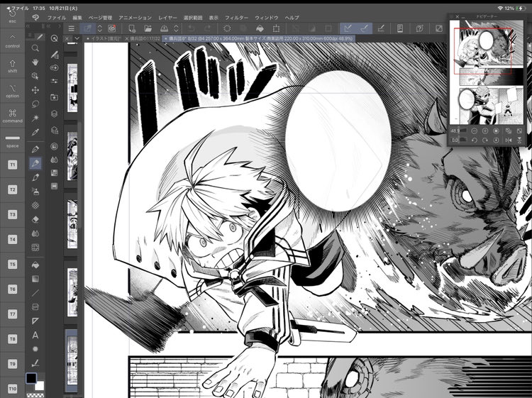Toggle the command modifier key
This screenshot has width=532, height=398.
coord(12,116)
